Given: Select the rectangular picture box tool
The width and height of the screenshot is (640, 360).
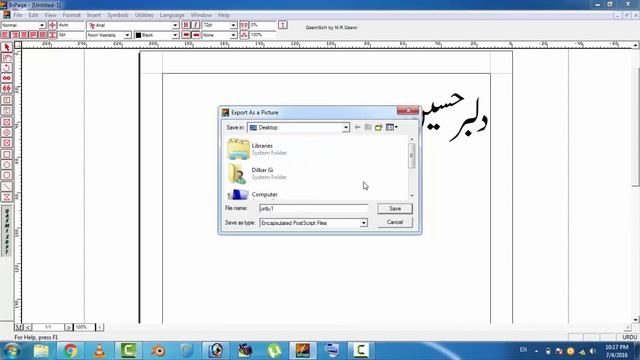Looking at the screenshot, I should coord(7,122).
